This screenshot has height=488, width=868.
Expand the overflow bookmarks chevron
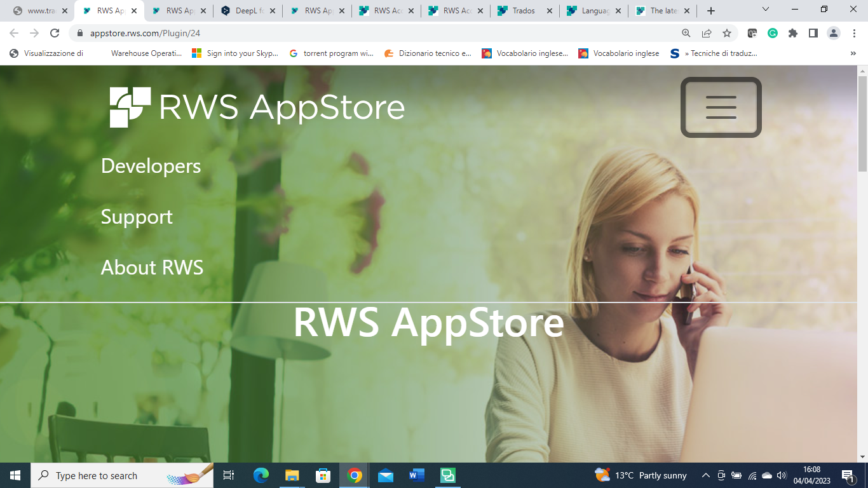click(x=853, y=53)
